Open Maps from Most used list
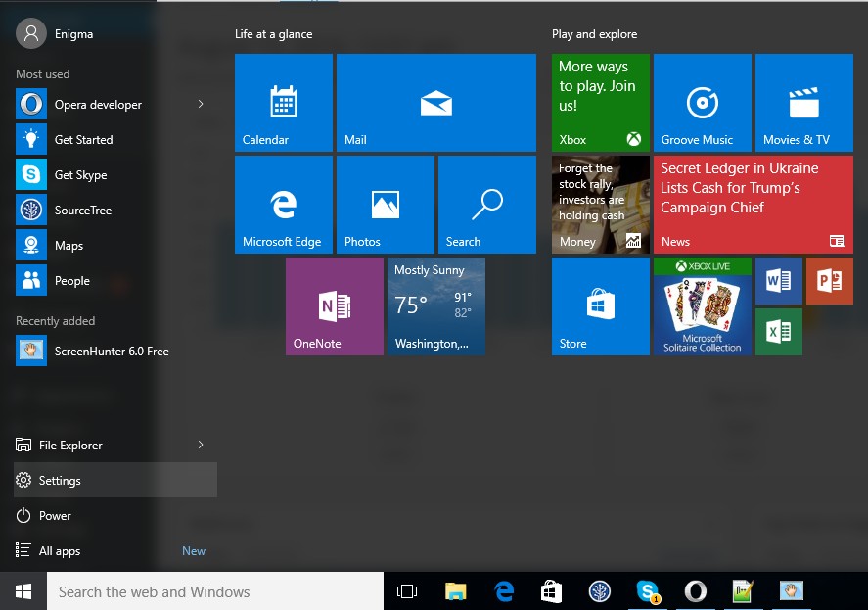This screenshot has height=610, width=868. 115,246
